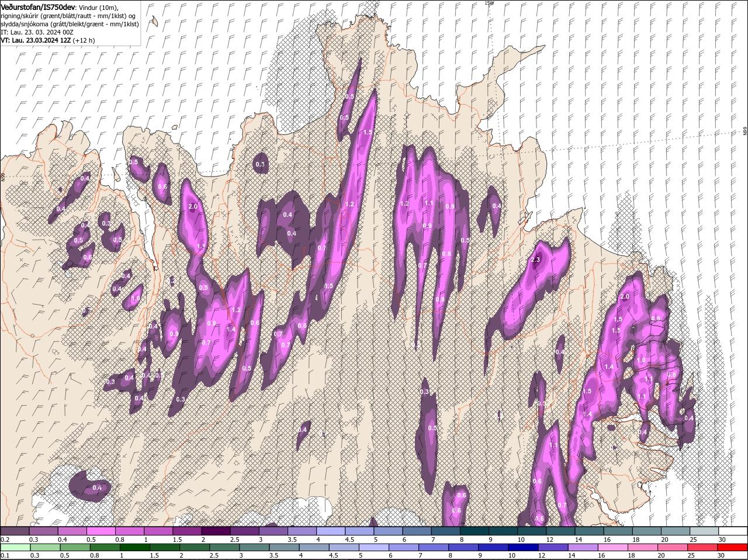This screenshot has height=560, width=748.
Task: Click the 15W longitude label at the top
Action: [489, 3]
